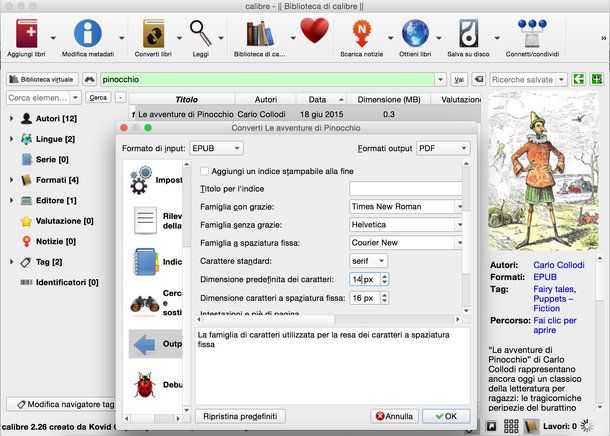Click the Fai clic per aprire link
610x436 pixels.
[x=555, y=325]
